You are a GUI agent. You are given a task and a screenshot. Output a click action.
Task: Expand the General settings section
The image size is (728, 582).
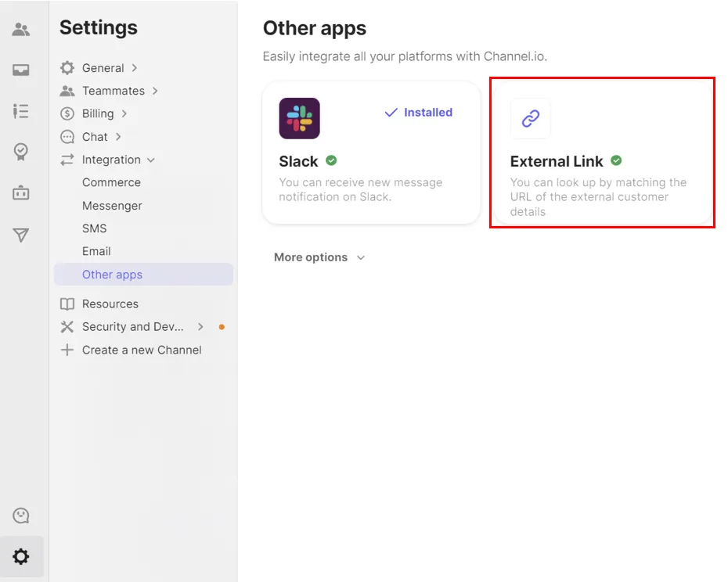point(103,68)
